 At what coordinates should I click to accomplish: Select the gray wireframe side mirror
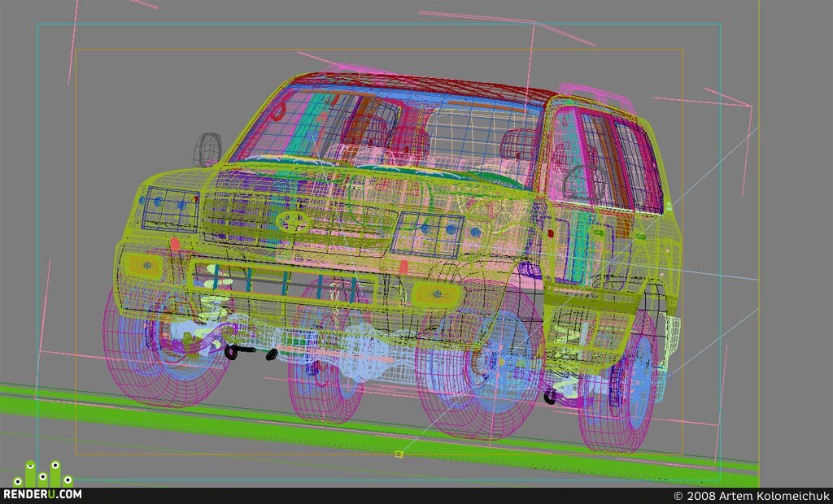coord(207,150)
